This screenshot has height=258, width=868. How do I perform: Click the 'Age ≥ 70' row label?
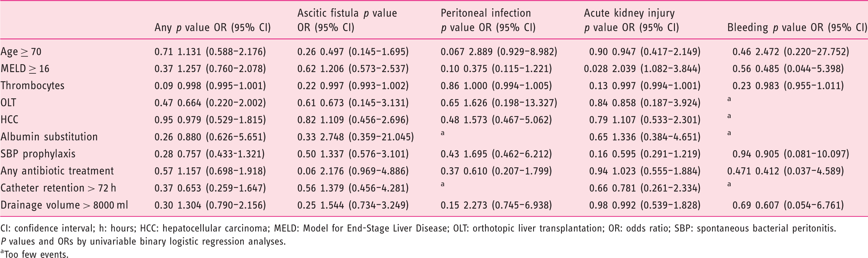click(21, 52)
